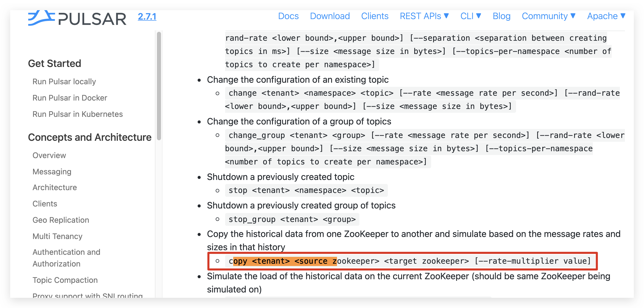644x308 pixels.
Task: Click the highlighted copy command text
Action: click(x=285, y=261)
